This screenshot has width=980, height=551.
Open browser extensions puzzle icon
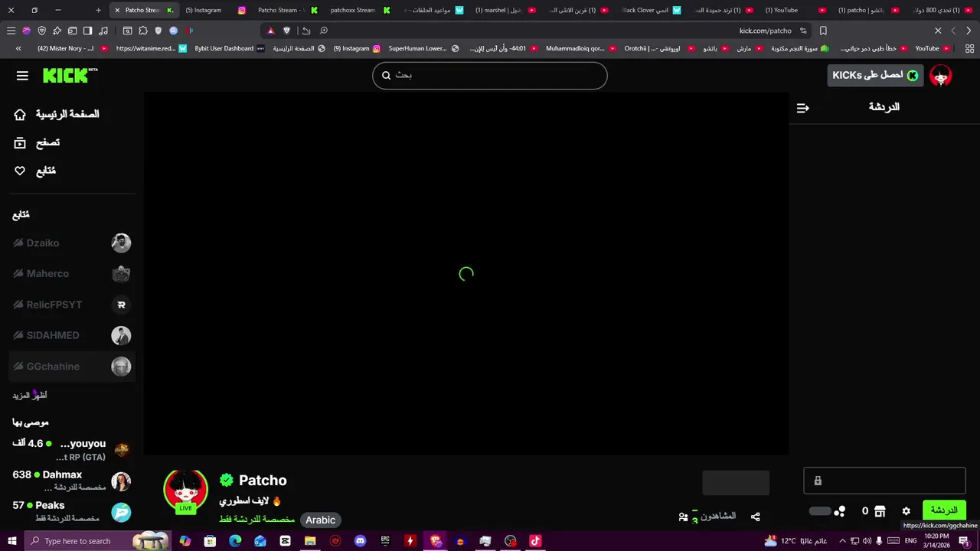pos(143,31)
